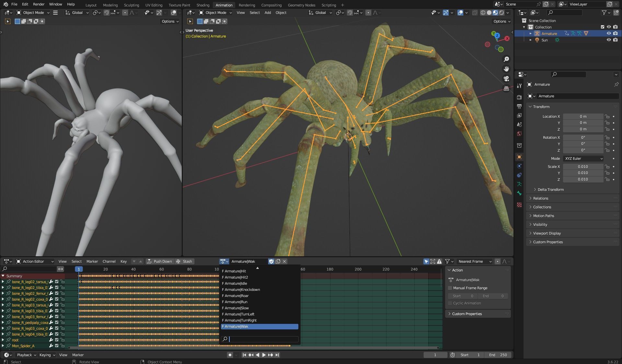622x364 pixels.
Task: Play the animation forward
Action: 264,355
